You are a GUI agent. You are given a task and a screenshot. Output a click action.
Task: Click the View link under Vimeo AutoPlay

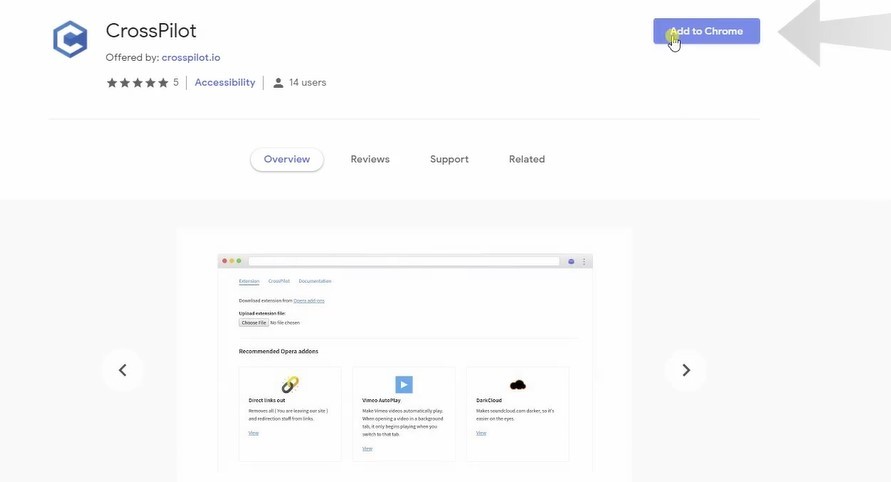(x=367, y=449)
